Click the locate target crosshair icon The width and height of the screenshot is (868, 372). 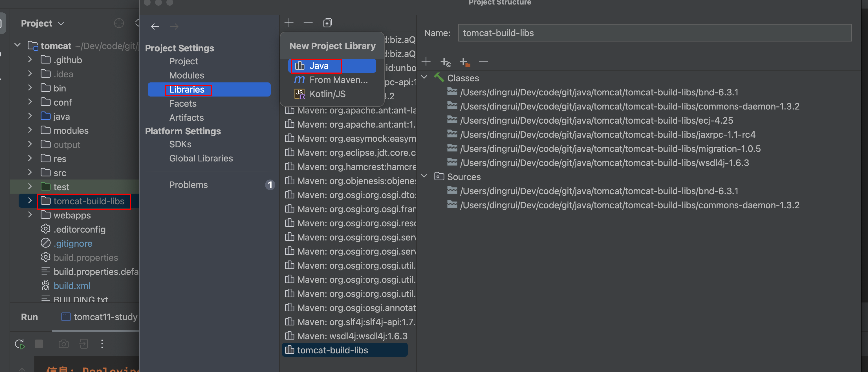click(x=119, y=23)
